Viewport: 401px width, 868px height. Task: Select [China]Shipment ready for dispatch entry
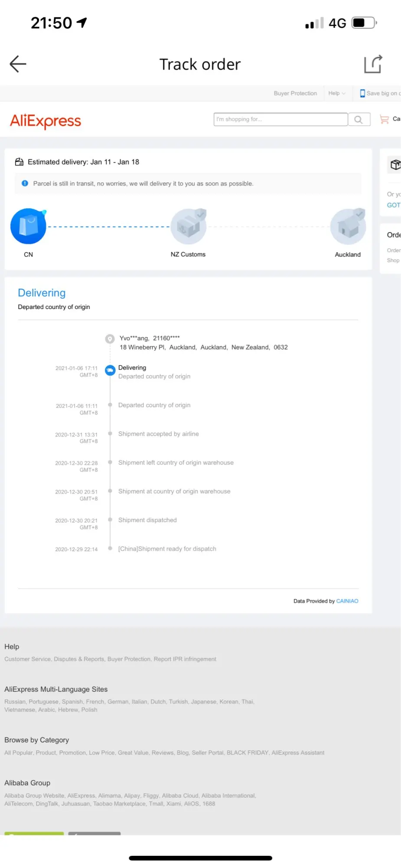[x=167, y=549]
